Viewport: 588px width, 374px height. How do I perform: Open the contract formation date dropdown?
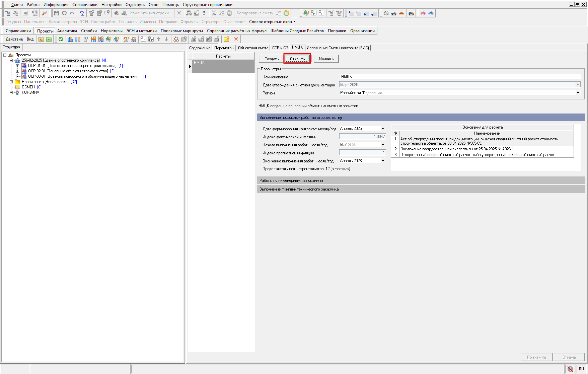coord(383,129)
